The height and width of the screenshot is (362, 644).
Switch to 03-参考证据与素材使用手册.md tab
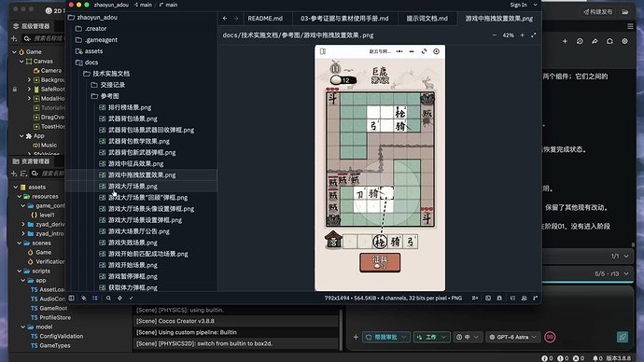pyautogui.click(x=344, y=19)
